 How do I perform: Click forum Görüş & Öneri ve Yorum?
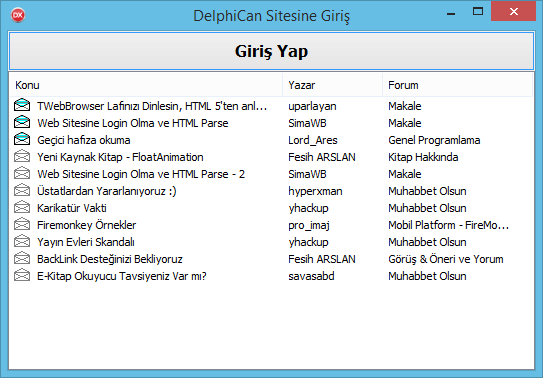446,259
